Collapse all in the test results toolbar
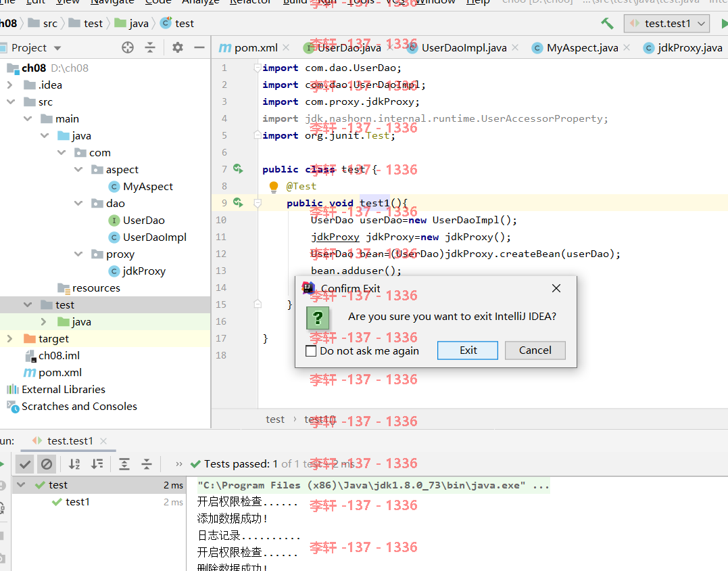728x571 pixels. tap(147, 464)
